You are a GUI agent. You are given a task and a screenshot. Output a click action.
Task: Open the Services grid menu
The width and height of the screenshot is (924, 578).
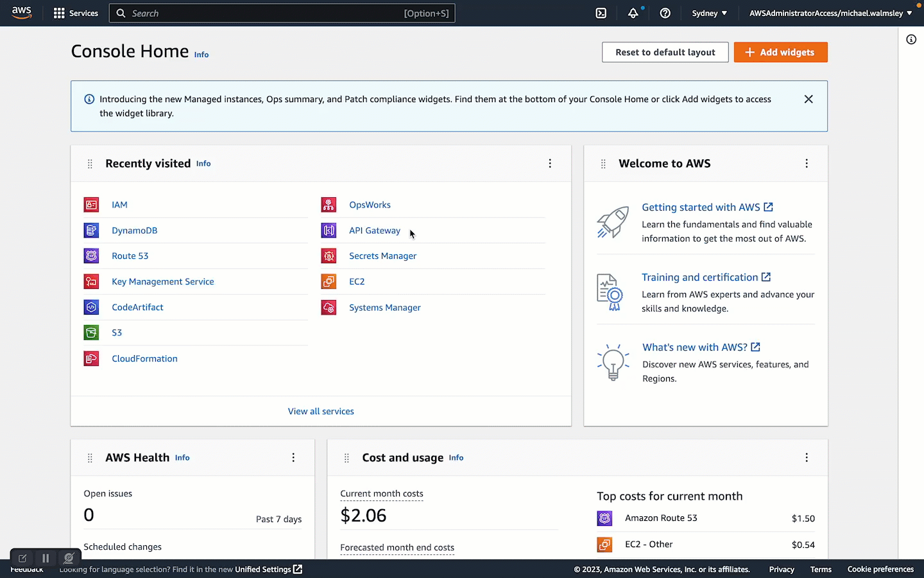pos(76,13)
